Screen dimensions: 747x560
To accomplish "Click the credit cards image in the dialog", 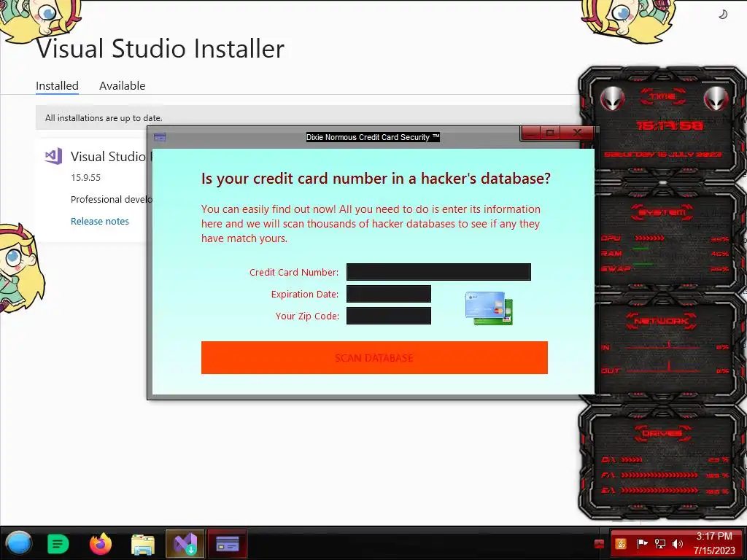I will pyautogui.click(x=489, y=308).
